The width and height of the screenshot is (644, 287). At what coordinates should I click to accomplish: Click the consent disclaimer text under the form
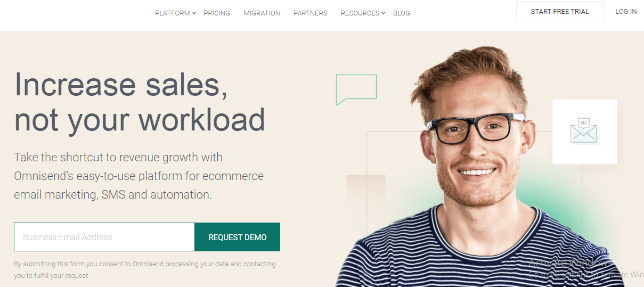(145, 270)
